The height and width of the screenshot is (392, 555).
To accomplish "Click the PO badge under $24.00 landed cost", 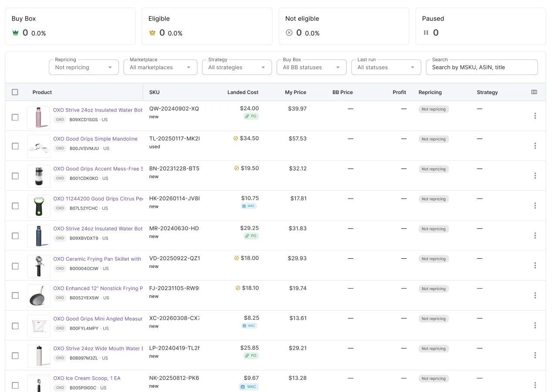I will (251, 116).
